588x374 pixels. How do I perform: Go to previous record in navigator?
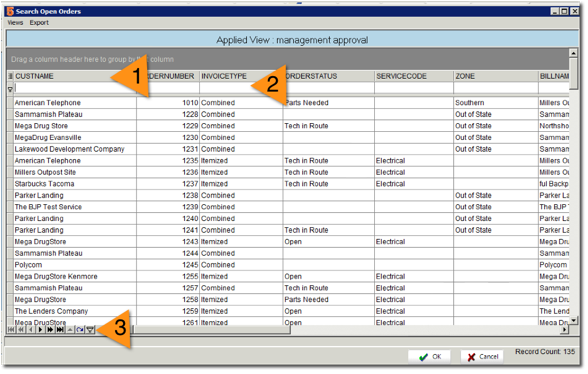[x=30, y=330]
